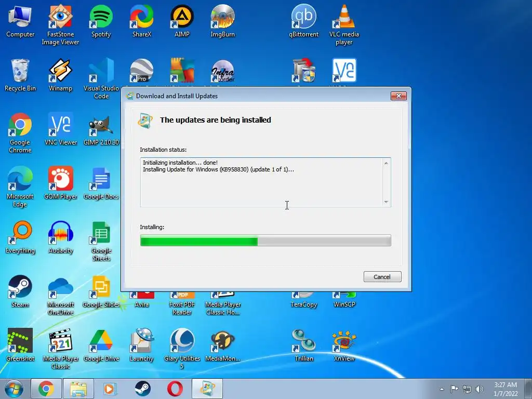
Task: Select Media Player Classic Home Cinema icon
Action: click(x=222, y=303)
